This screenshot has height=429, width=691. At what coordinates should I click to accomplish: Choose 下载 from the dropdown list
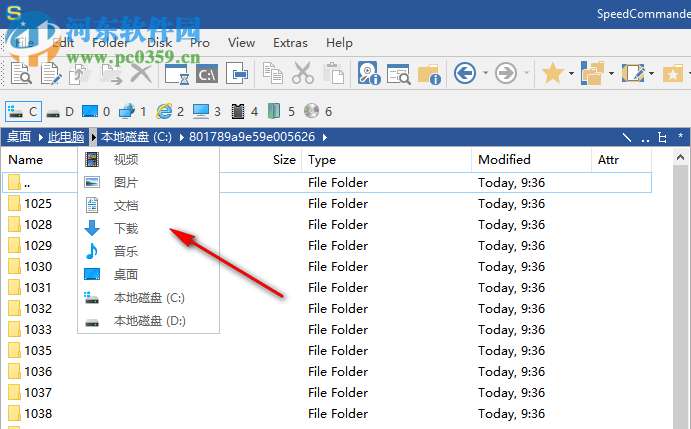point(149,228)
